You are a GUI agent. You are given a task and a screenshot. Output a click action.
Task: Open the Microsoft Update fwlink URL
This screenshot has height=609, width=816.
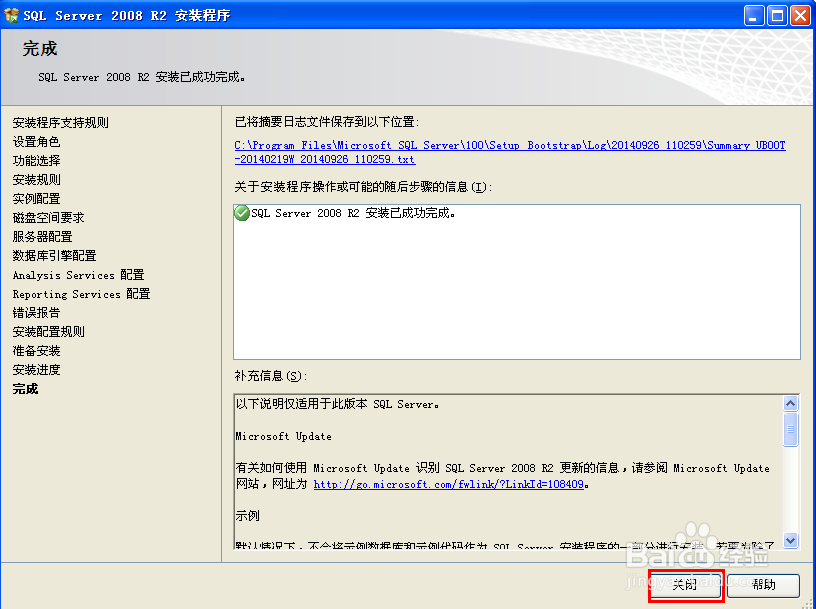click(x=449, y=484)
